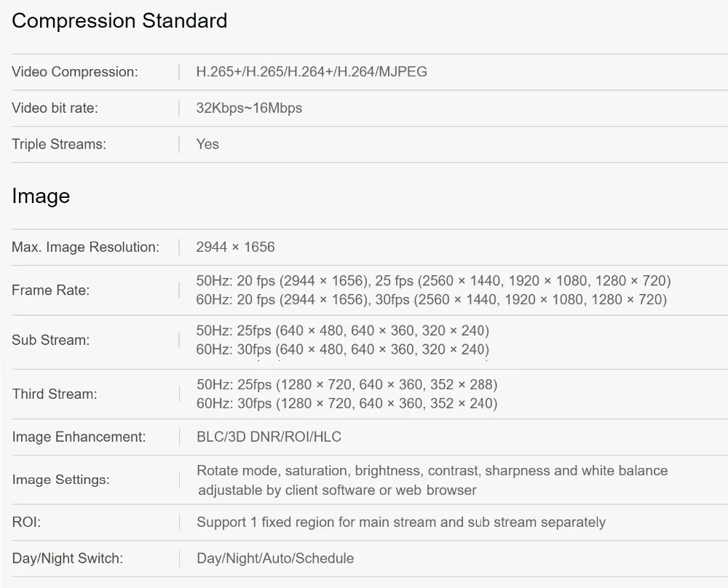Click the 60Hz Third Stream line with 352 × 240

click(347, 404)
